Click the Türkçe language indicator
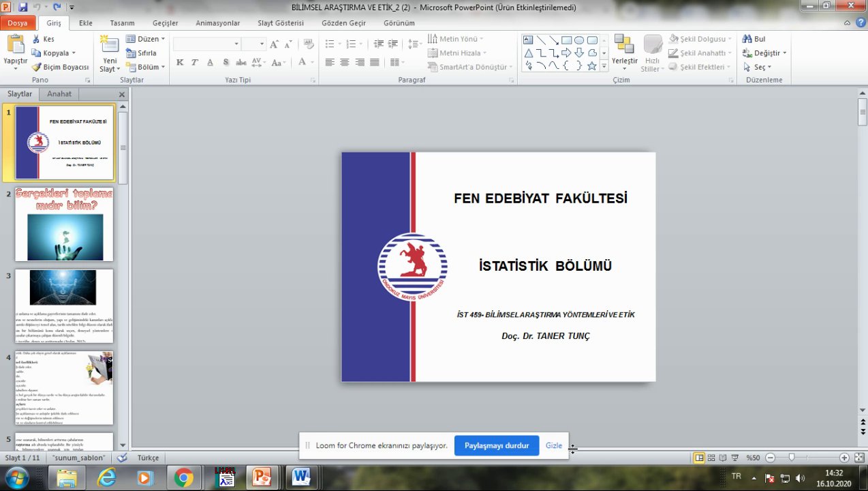The width and height of the screenshot is (868, 491). (148, 458)
